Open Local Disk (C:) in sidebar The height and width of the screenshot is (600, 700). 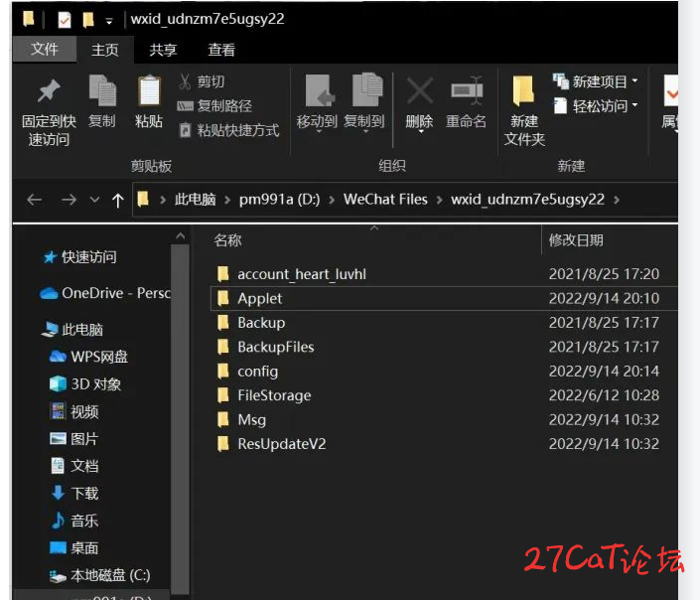click(100, 575)
